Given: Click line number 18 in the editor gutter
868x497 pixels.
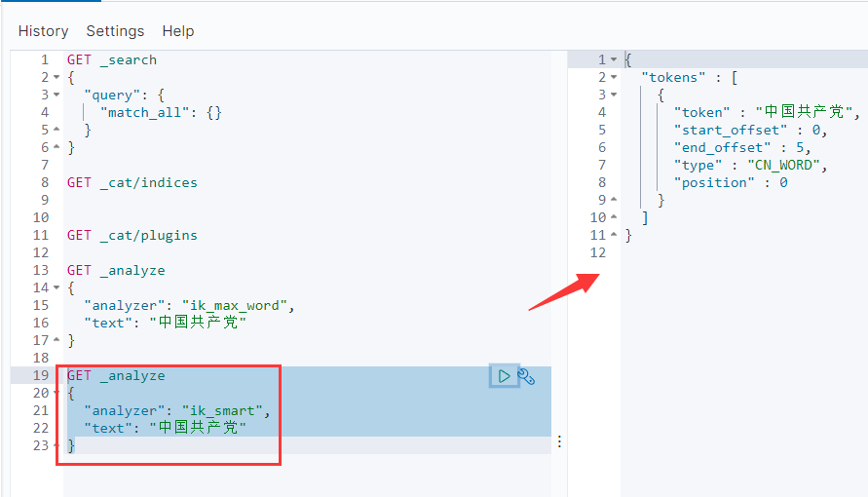Looking at the screenshot, I should 41,358.
